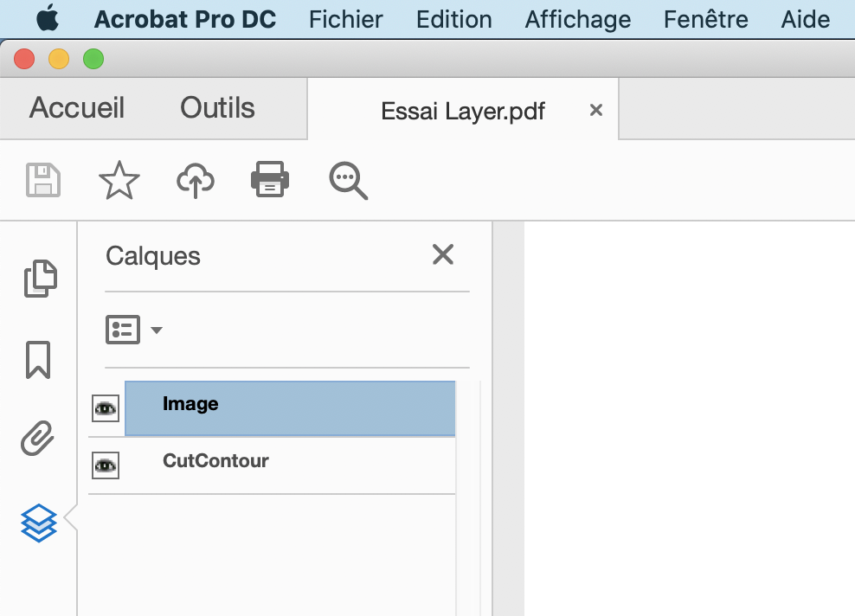Open the Calques options list icon

point(123,330)
